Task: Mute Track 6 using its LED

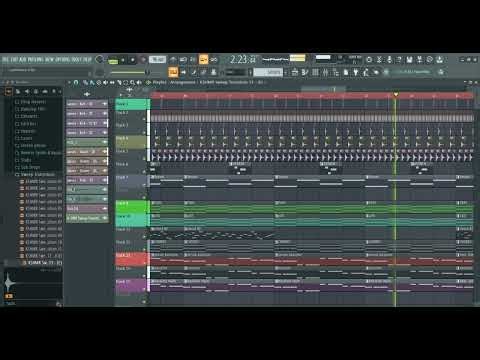Action: (144, 171)
